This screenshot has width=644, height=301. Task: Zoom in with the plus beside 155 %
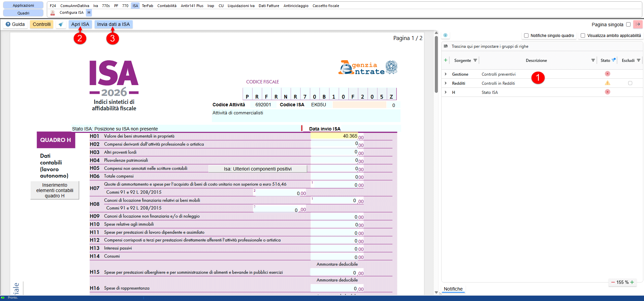632,282
